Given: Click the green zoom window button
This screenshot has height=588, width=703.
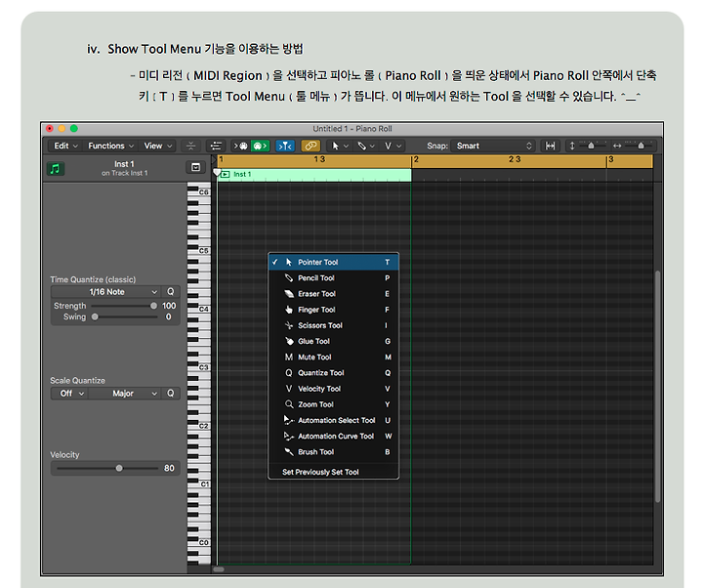Looking at the screenshot, I should tap(74, 129).
